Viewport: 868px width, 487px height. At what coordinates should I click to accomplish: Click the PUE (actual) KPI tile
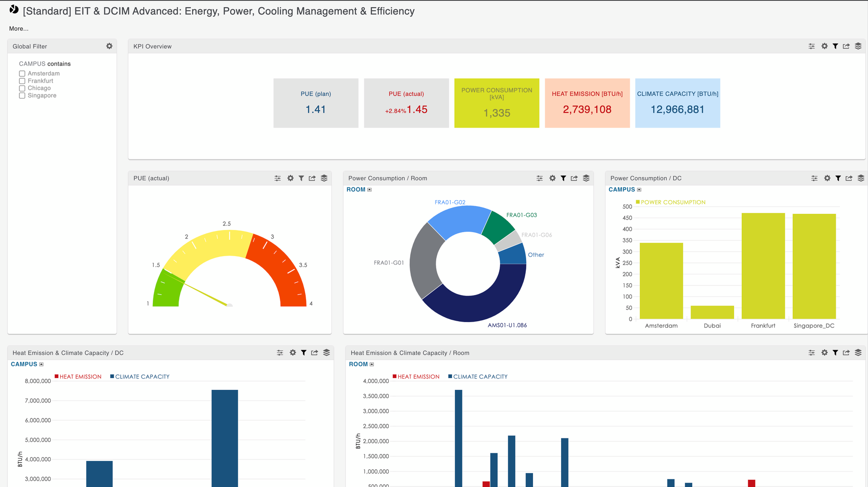406,103
